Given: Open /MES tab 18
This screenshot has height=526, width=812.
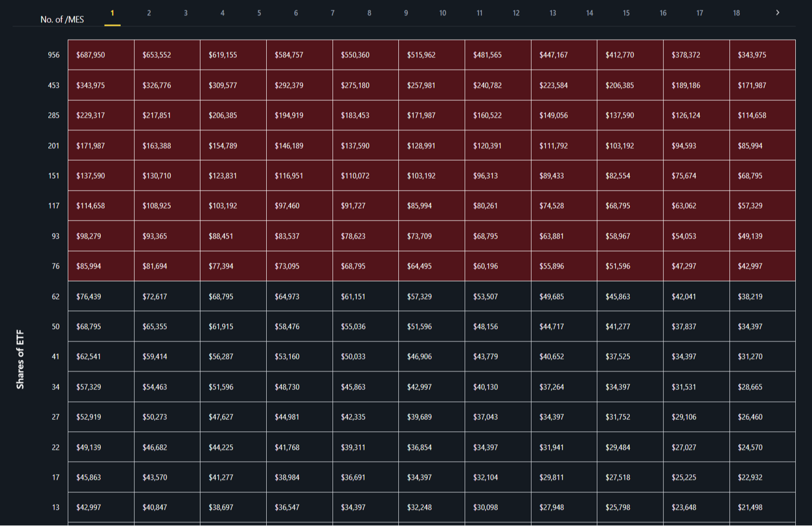Looking at the screenshot, I should (736, 13).
